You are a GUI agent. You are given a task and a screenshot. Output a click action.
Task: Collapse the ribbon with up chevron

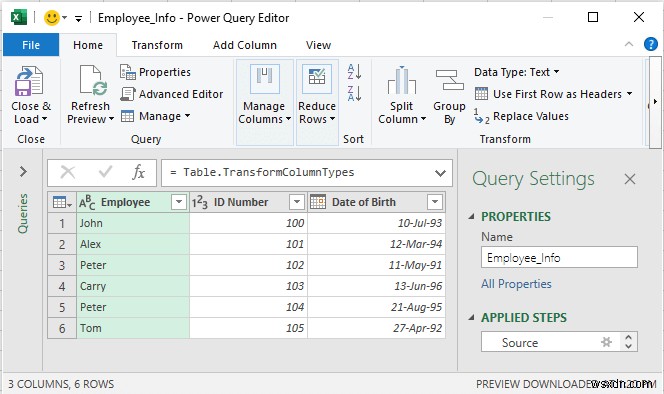point(629,44)
